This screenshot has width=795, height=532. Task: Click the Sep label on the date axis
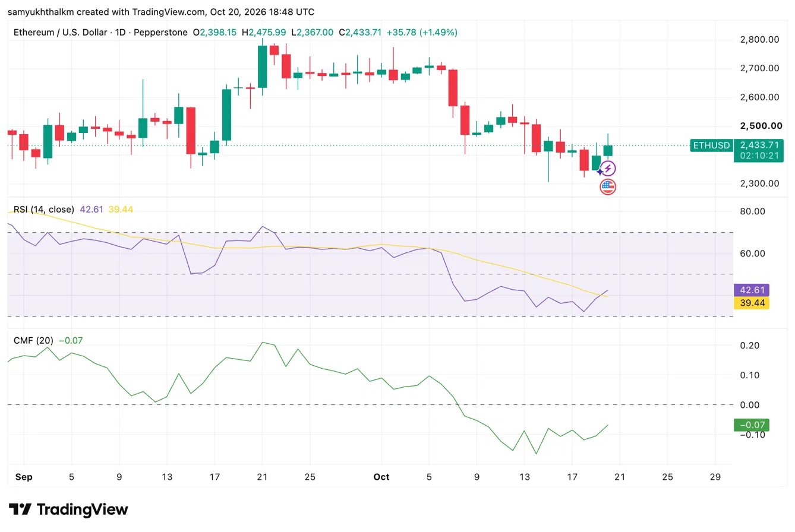coord(24,477)
